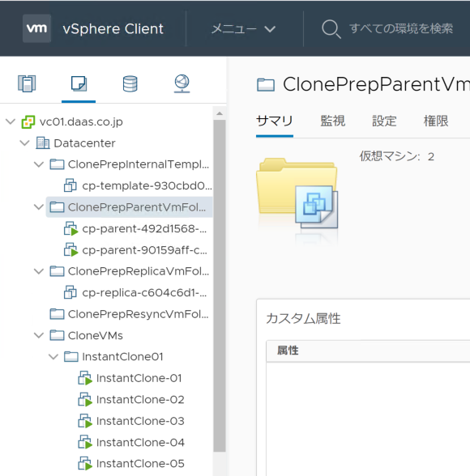Click the カスタム属性 panel heading

coord(303,319)
